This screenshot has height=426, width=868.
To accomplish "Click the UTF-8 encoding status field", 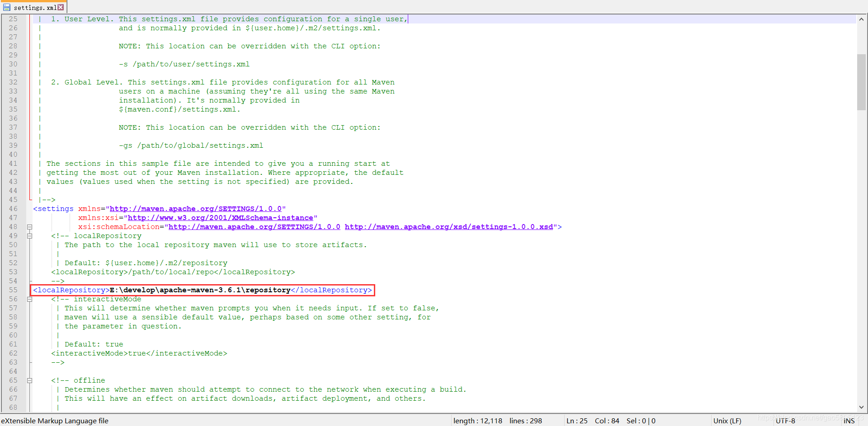I will (785, 421).
